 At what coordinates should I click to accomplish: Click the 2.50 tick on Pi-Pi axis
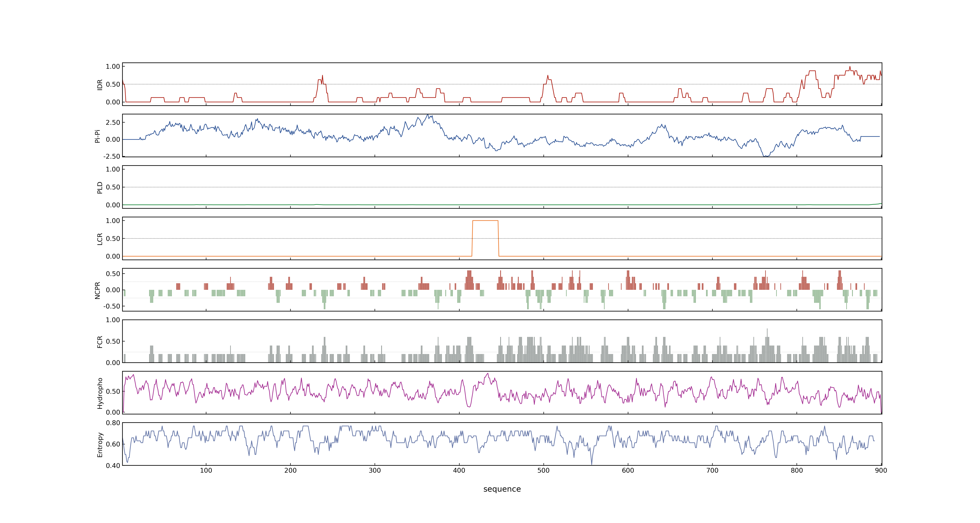(x=113, y=123)
